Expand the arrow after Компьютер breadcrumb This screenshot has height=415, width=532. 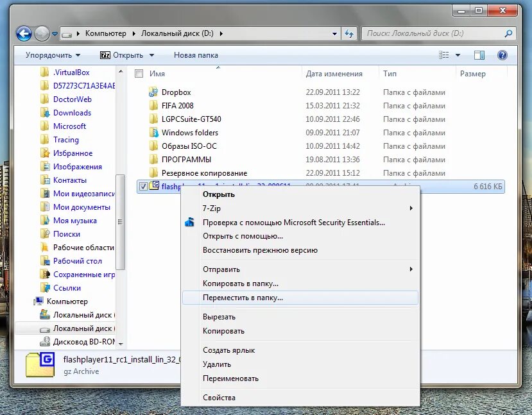click(133, 33)
